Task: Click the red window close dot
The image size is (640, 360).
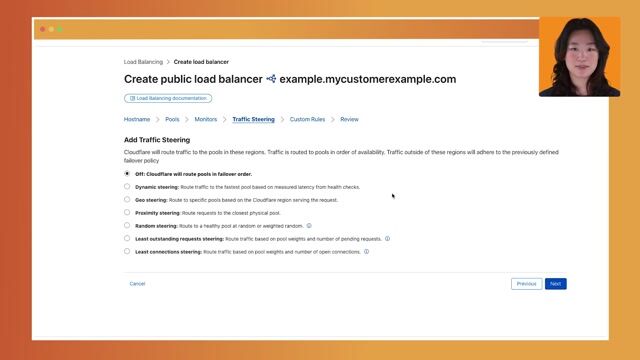Action: [42, 29]
